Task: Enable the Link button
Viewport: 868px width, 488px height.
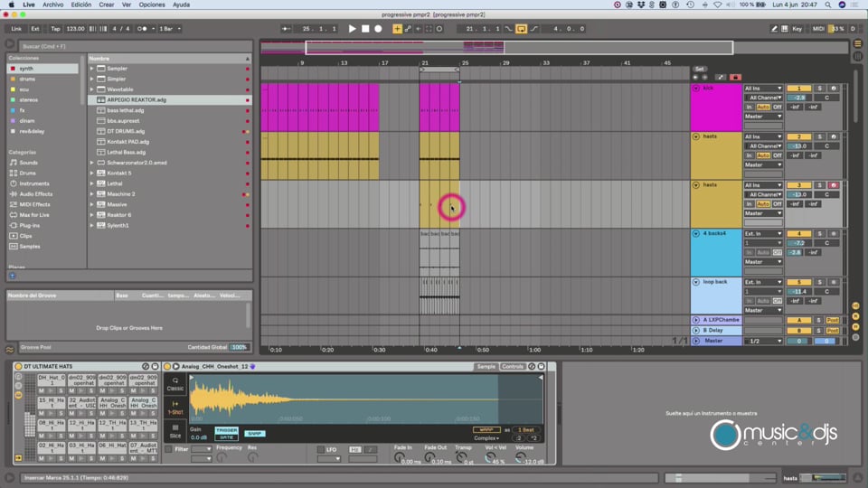Action: pyautogui.click(x=16, y=29)
